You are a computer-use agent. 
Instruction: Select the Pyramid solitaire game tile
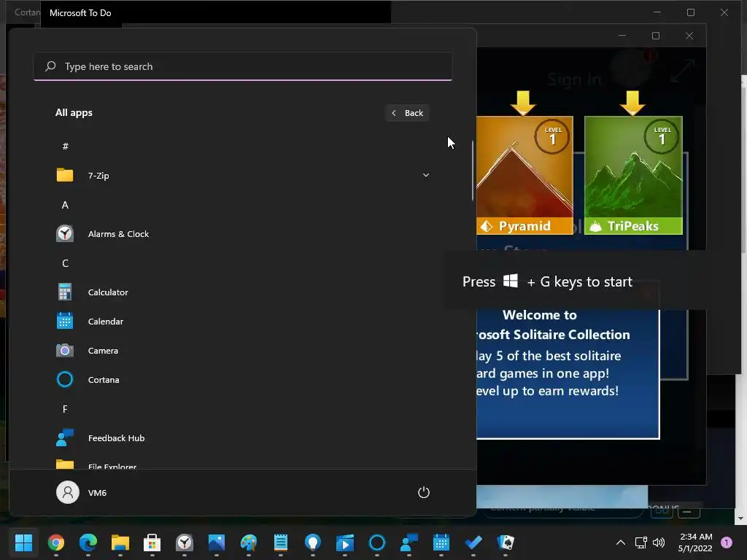525,175
